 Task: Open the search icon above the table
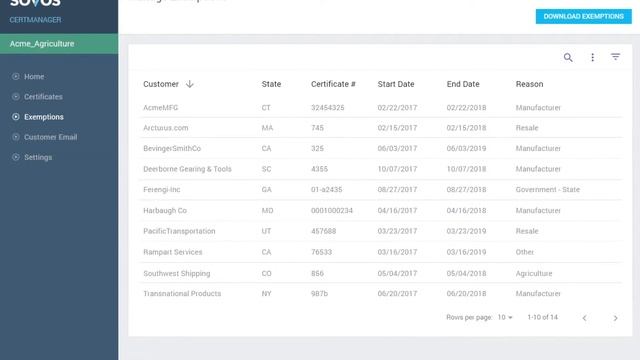click(568, 58)
